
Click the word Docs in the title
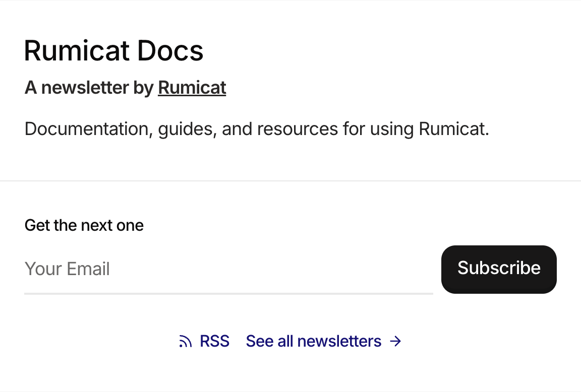tap(170, 51)
